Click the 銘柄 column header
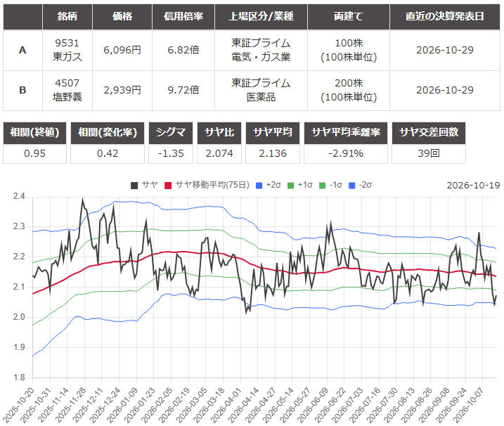The height and width of the screenshot is (426, 504). (67, 16)
